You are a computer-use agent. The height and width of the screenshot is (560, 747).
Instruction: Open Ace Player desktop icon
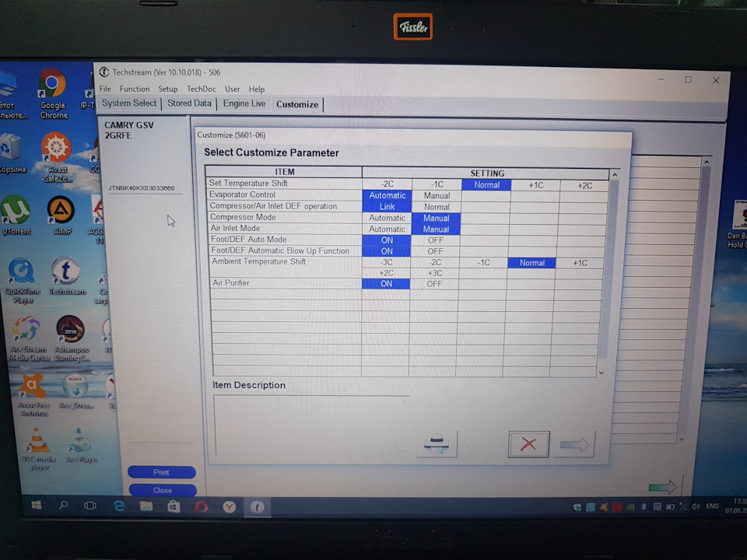pyautogui.click(x=80, y=445)
